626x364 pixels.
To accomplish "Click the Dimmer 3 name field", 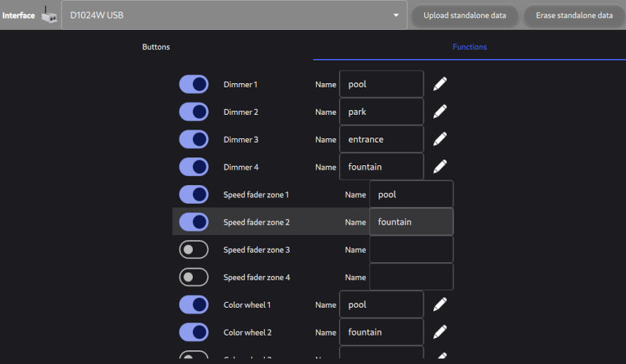I will click(381, 140).
